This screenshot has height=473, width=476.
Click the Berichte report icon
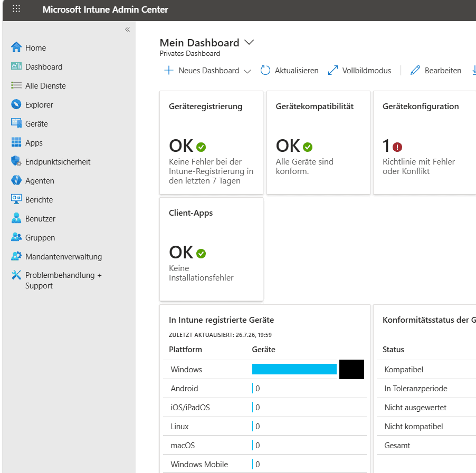(16, 199)
